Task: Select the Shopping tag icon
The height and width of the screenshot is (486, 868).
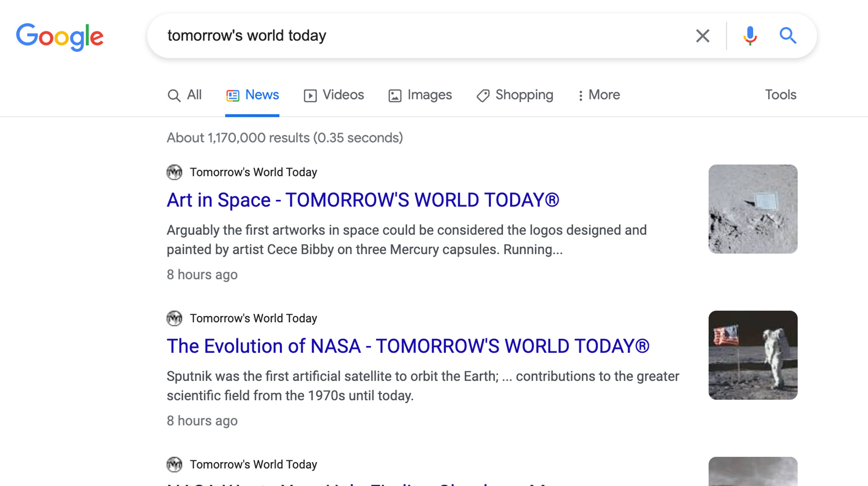Action: 483,95
